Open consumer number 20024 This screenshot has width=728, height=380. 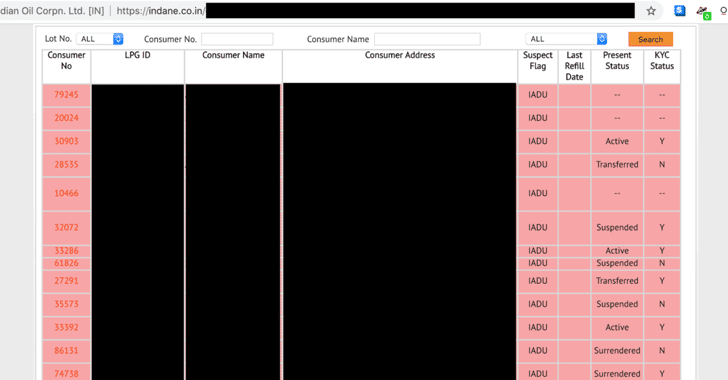pyautogui.click(x=66, y=118)
